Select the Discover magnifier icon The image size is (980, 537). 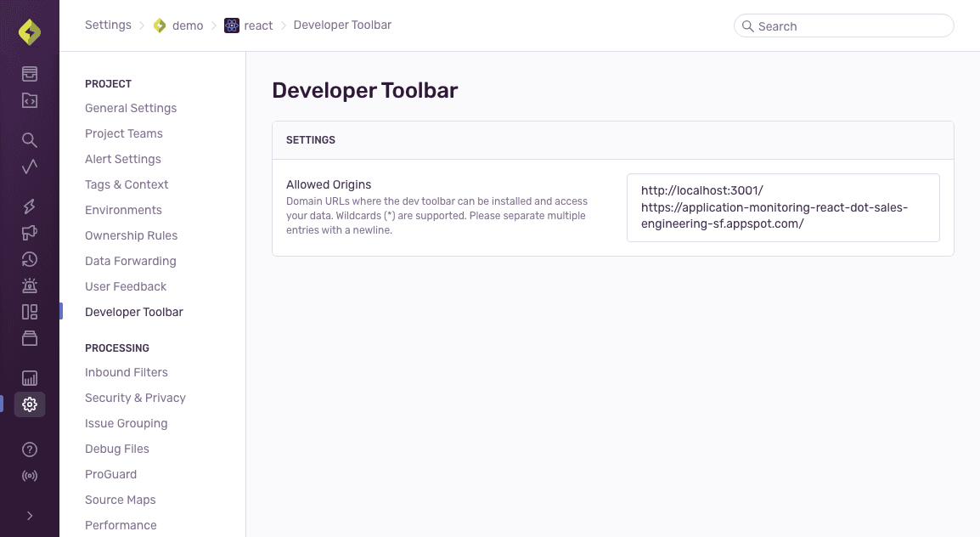pyautogui.click(x=29, y=139)
